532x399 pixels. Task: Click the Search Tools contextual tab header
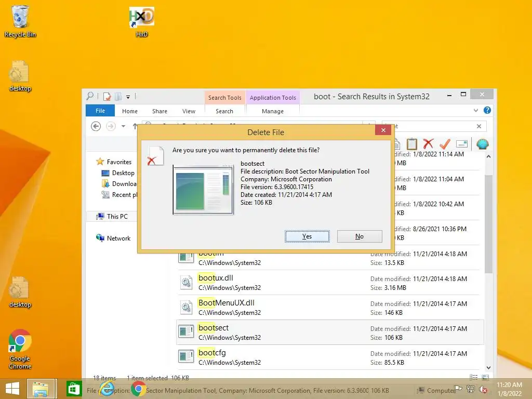[224, 97]
